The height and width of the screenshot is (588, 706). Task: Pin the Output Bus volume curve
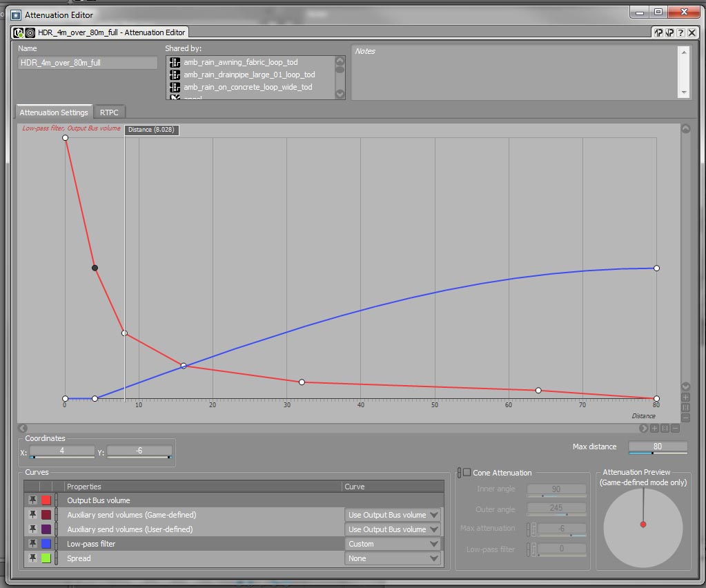click(32, 500)
